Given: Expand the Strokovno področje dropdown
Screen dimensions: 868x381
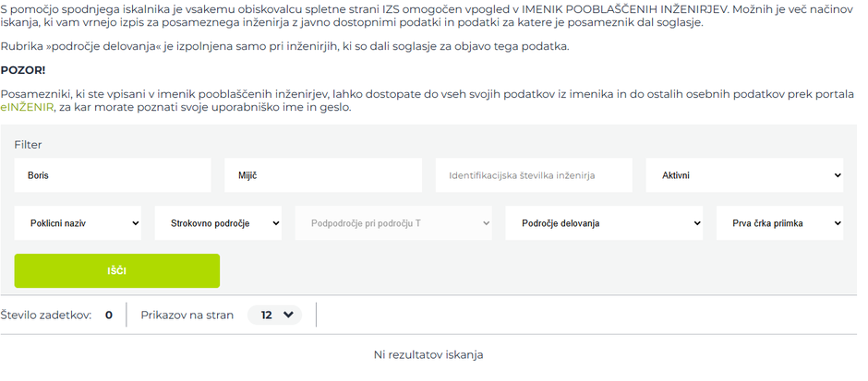Looking at the screenshot, I should (x=218, y=223).
